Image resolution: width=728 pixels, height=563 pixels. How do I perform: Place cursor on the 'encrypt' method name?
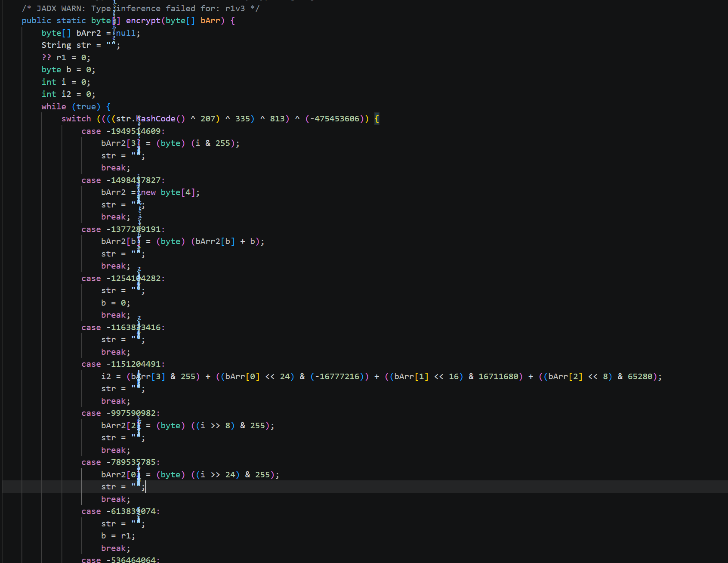pos(143,21)
